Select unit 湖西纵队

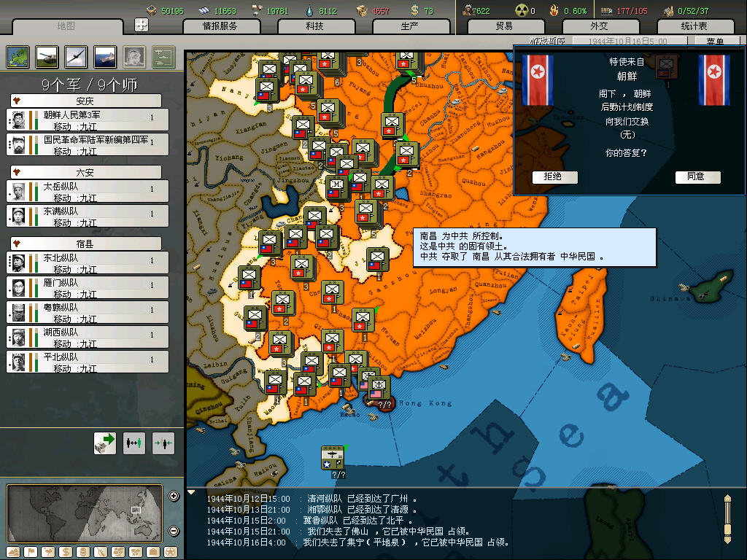tap(88, 337)
